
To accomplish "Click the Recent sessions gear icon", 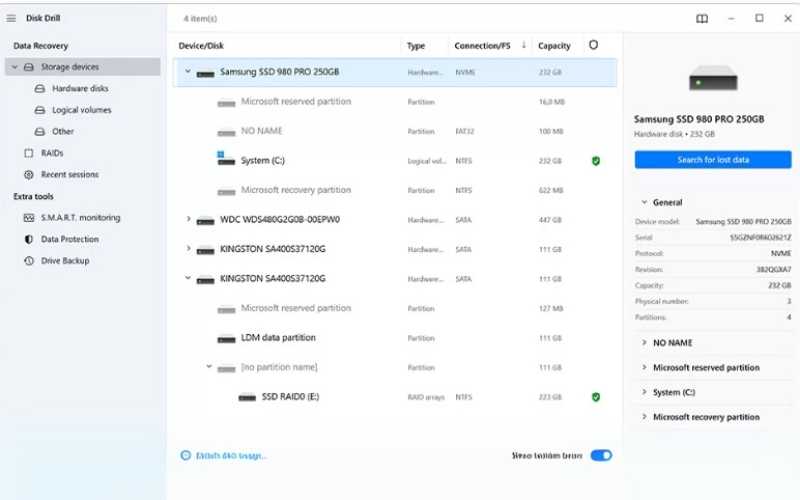I will (29, 174).
